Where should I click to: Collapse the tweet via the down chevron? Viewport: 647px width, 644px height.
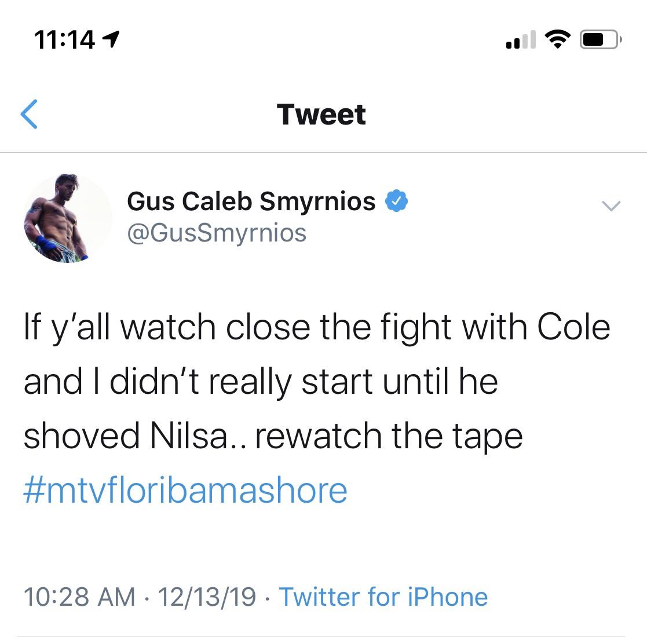611,207
